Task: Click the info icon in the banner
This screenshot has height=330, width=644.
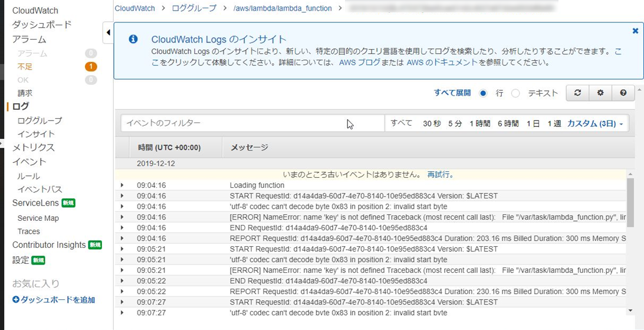Action: point(133,39)
